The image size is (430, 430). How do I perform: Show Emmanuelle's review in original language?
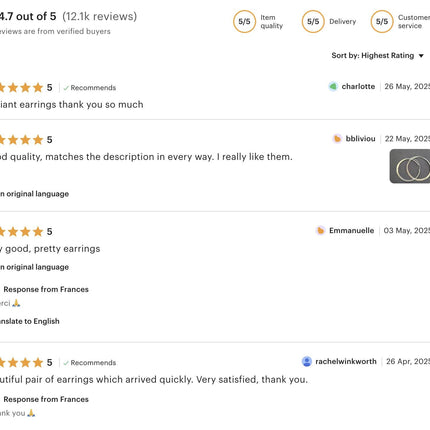[x=34, y=267]
